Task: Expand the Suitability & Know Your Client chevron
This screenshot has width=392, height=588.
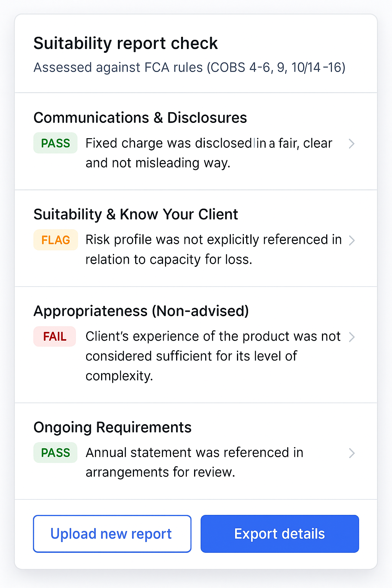Action: (352, 240)
